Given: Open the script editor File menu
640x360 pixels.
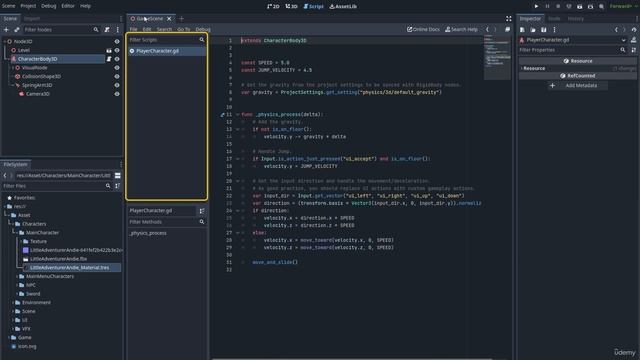Looking at the screenshot, I should pyautogui.click(x=133, y=29).
